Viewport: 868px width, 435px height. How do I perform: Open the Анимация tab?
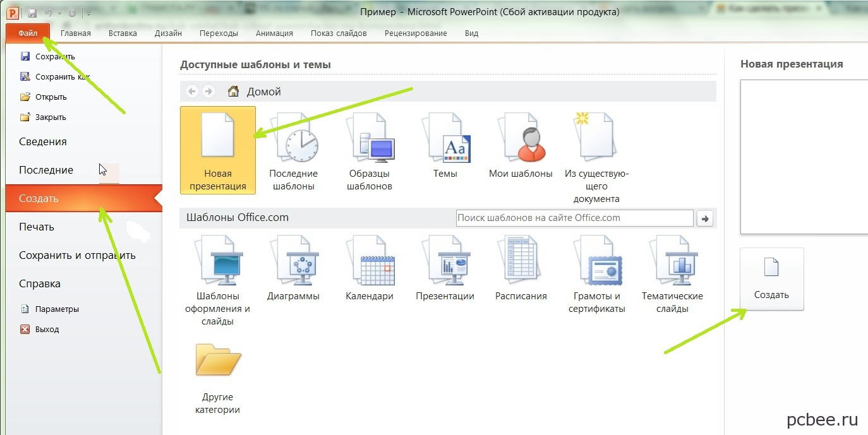[274, 33]
